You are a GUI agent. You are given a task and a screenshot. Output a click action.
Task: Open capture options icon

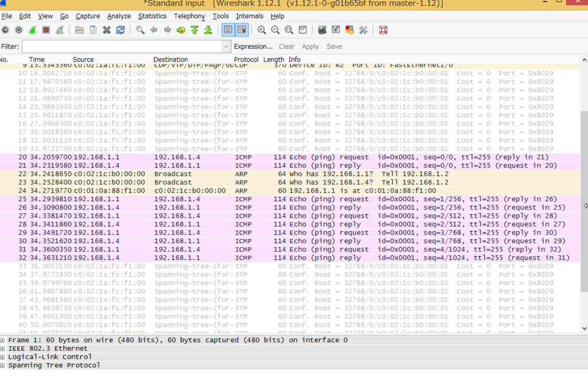pos(19,30)
